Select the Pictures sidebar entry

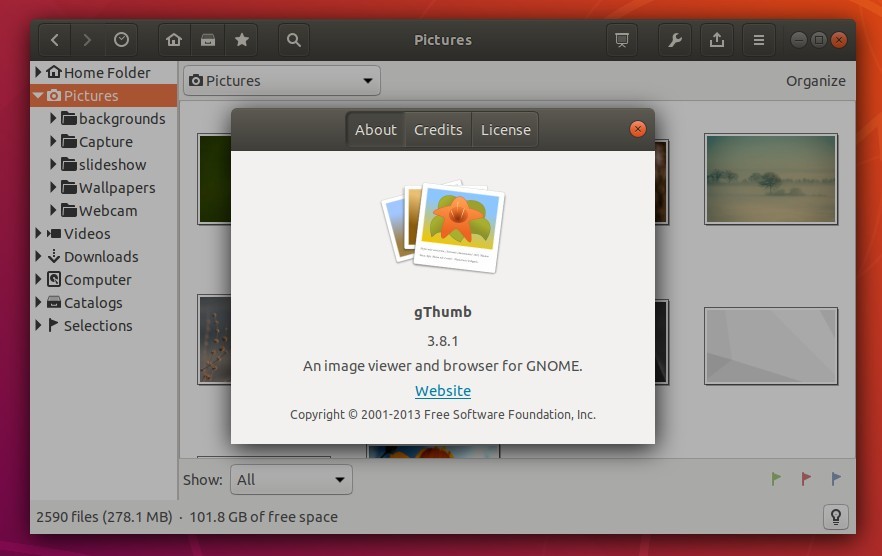click(104, 96)
